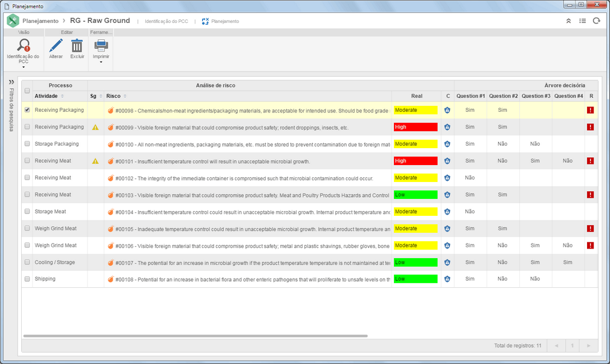Check the Cooling / Storage row checkbox

click(x=27, y=262)
